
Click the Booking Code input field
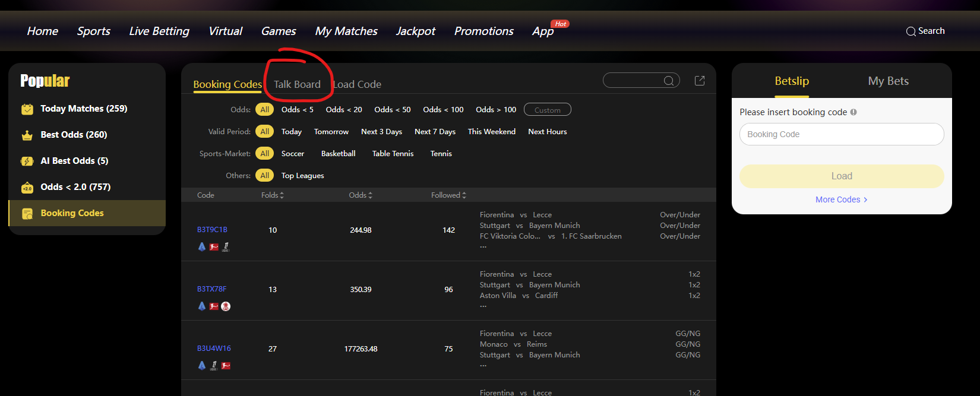pos(841,135)
